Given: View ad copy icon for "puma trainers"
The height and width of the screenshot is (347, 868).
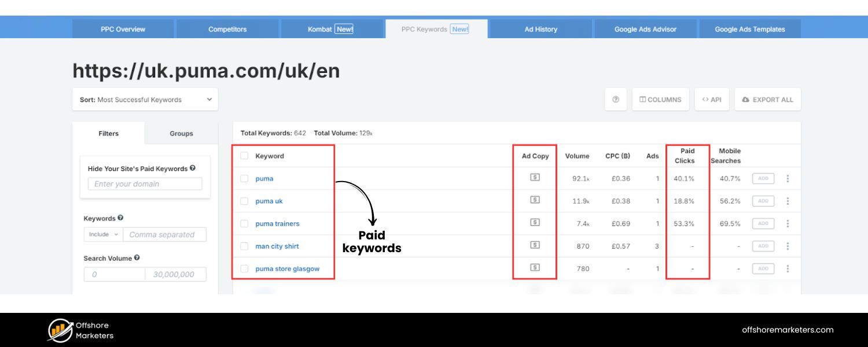Looking at the screenshot, I should [534, 223].
